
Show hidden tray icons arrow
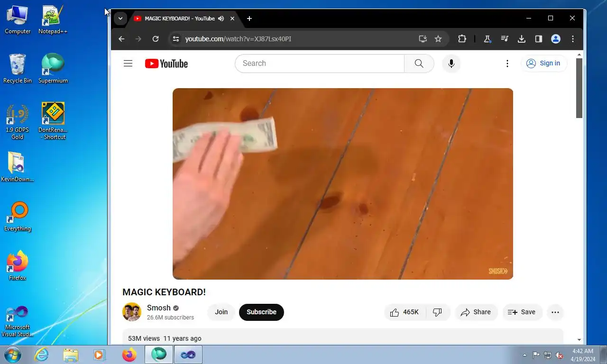click(524, 355)
